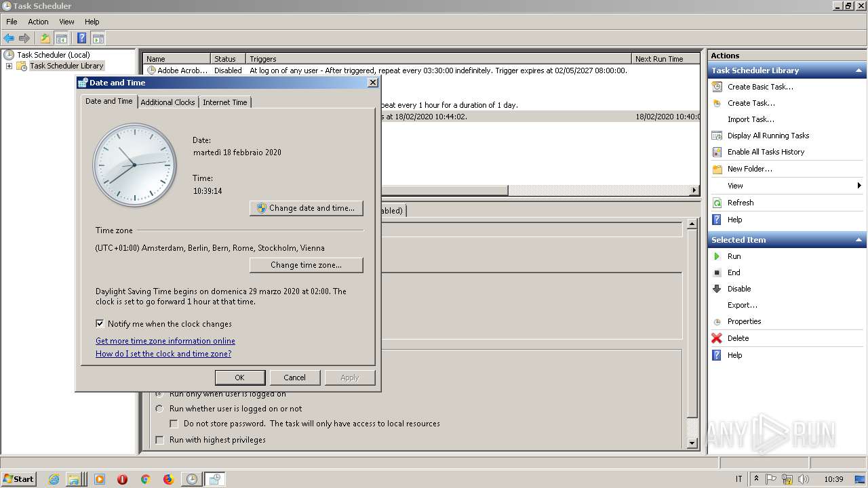Click Display All Running Tasks icon
The height and width of the screenshot is (488, 868).
click(717, 136)
